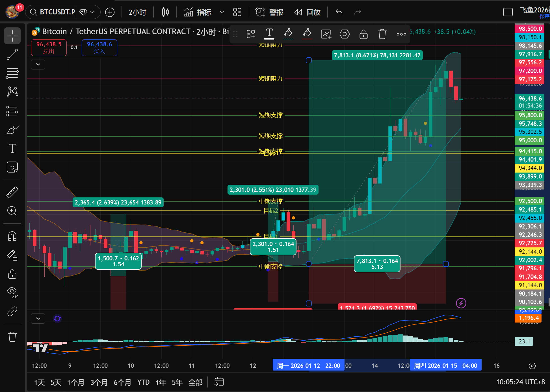
Task: Open the emoji sticker tool
Action: [12, 167]
